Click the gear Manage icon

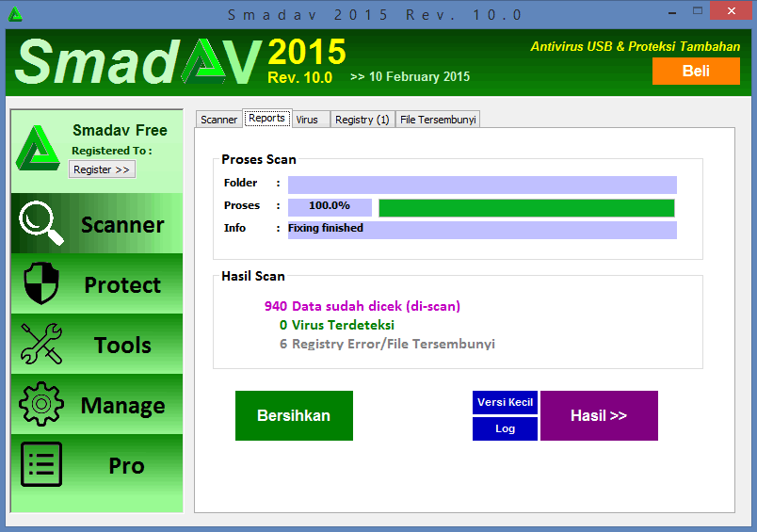tap(41, 404)
